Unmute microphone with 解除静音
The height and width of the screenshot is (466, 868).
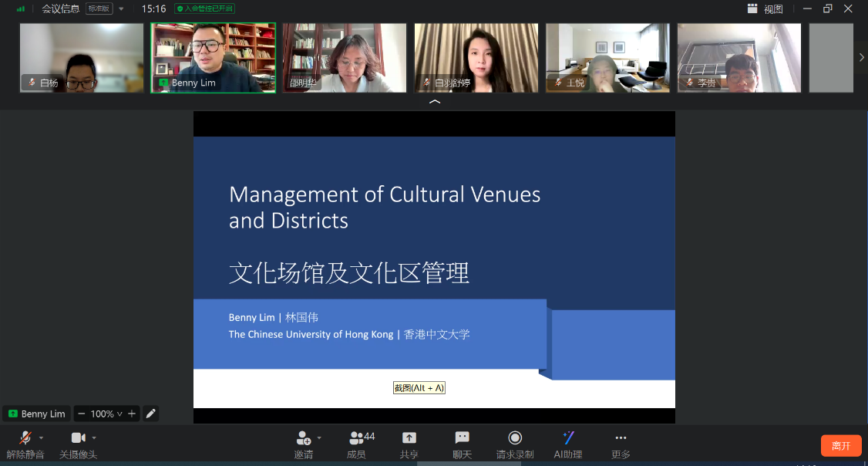click(25, 438)
